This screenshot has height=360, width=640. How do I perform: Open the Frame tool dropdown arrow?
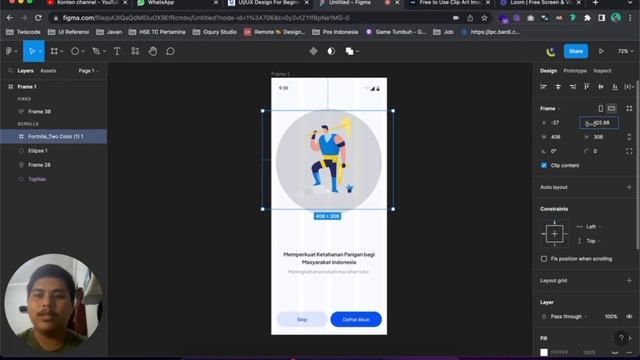click(x=61, y=51)
